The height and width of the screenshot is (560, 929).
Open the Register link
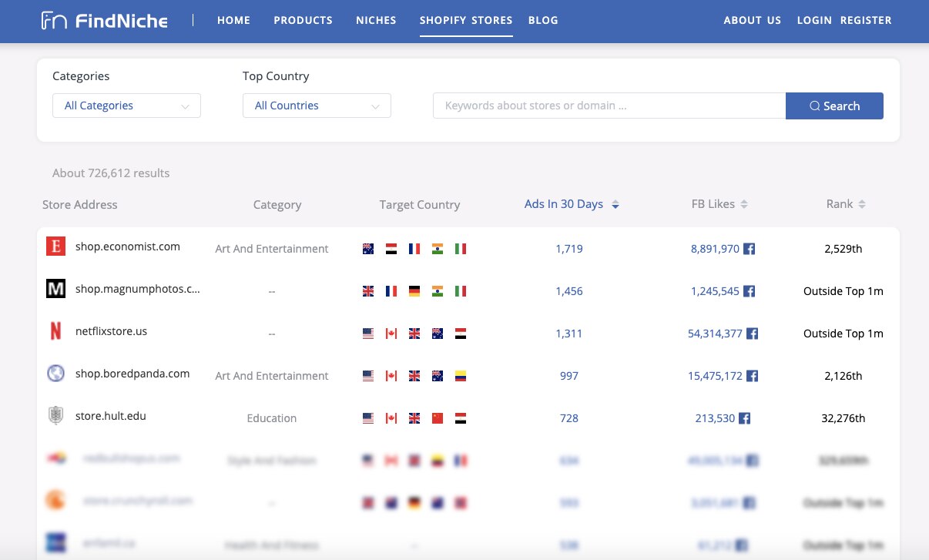866,21
